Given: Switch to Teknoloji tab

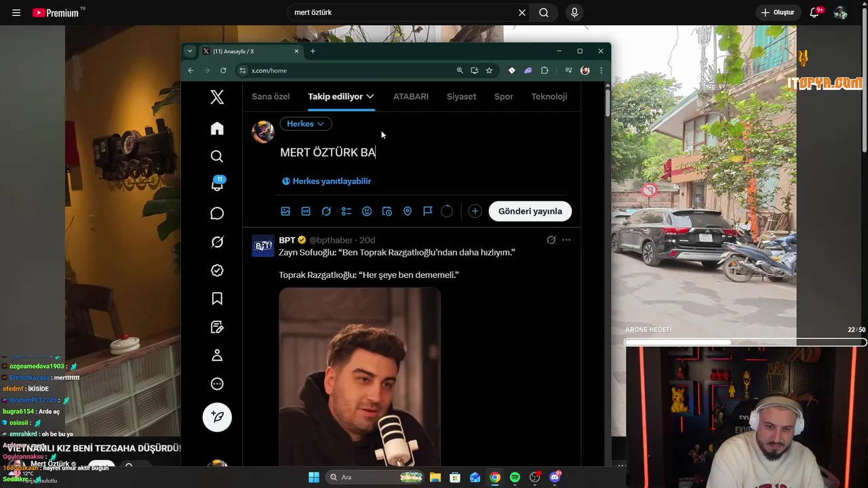Looking at the screenshot, I should [549, 96].
